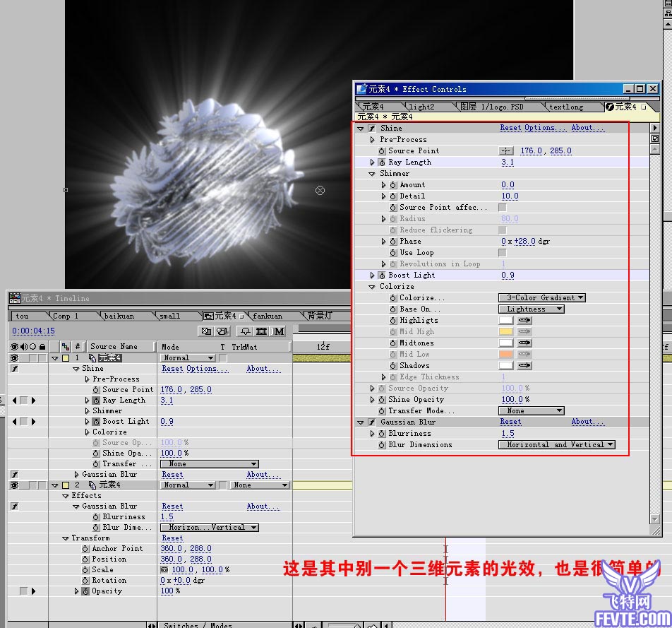Image resolution: width=672 pixels, height=628 pixels.
Task: Open Transfer Mode None dropdown in Effect Controls
Action: click(x=532, y=411)
